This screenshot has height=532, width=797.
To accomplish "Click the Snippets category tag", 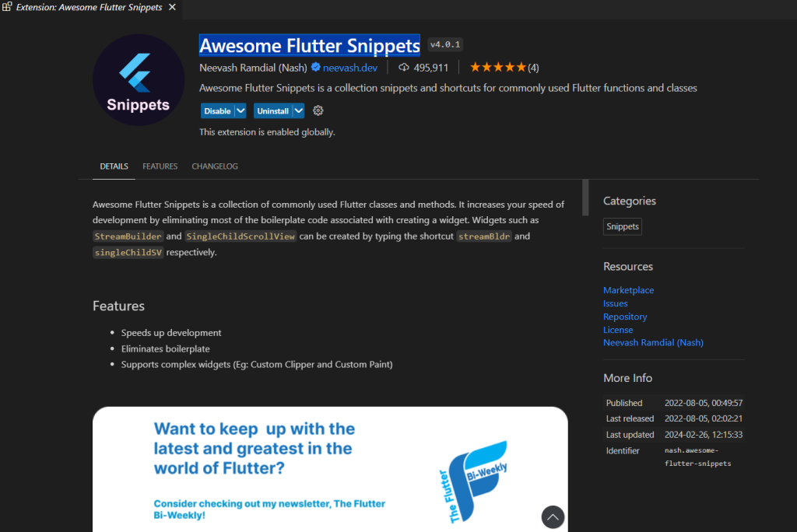I will click(x=622, y=226).
